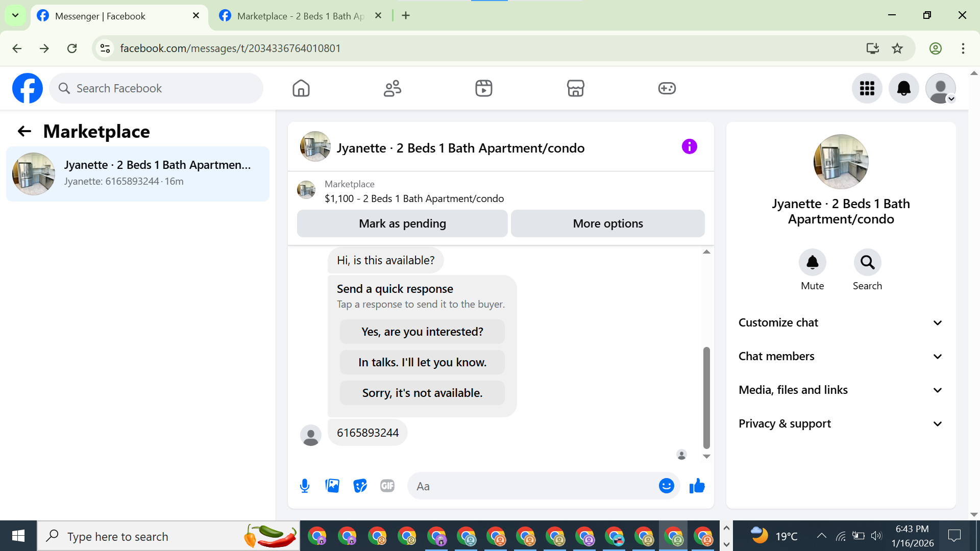Switch to Marketplace 2 Beds browser tab
Viewport: 980px width, 551px height.
click(x=300, y=16)
